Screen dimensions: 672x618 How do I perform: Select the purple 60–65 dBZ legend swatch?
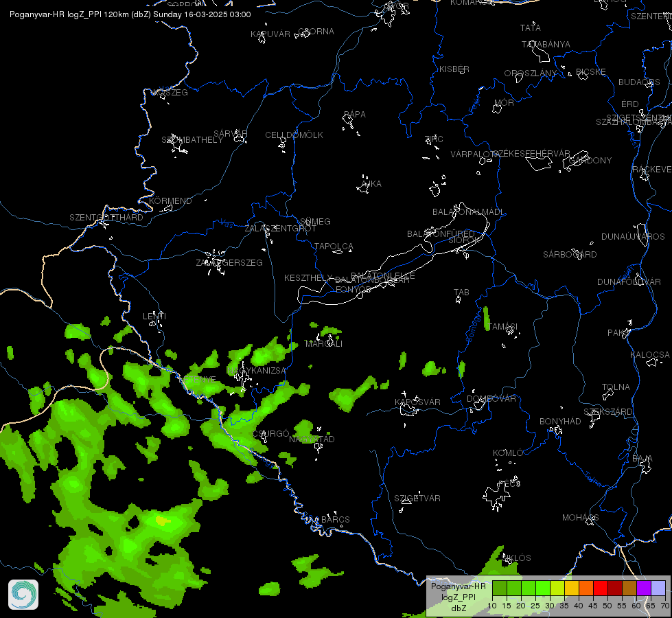click(x=644, y=588)
